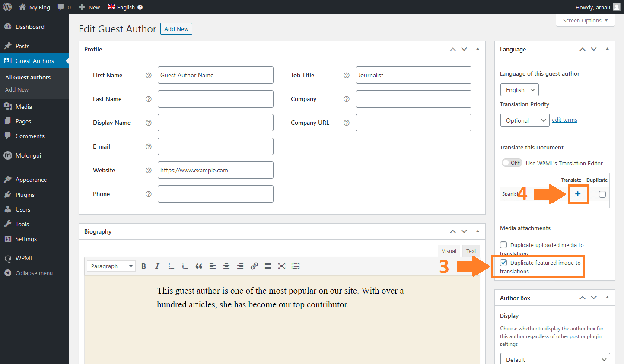
Task: Click the Job Title input field
Action: pos(413,75)
